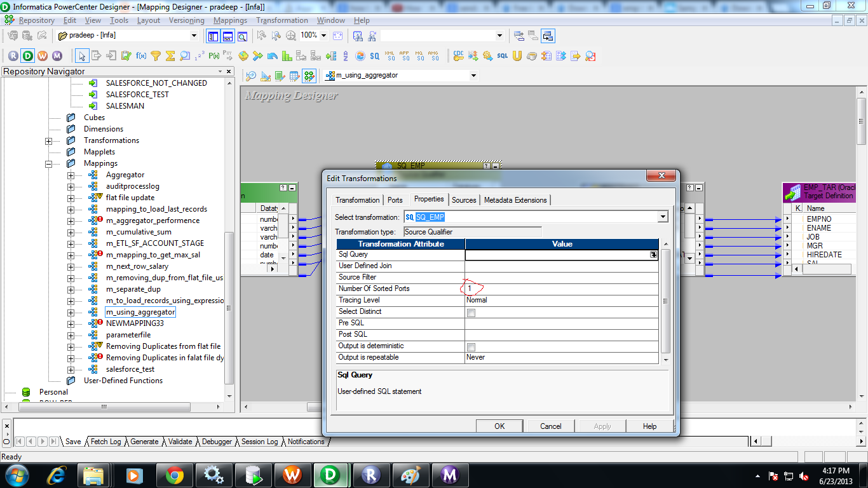This screenshot has height=488, width=868.
Task: Launch Repository Manager via the R toolbar icon
Action: 13,56
